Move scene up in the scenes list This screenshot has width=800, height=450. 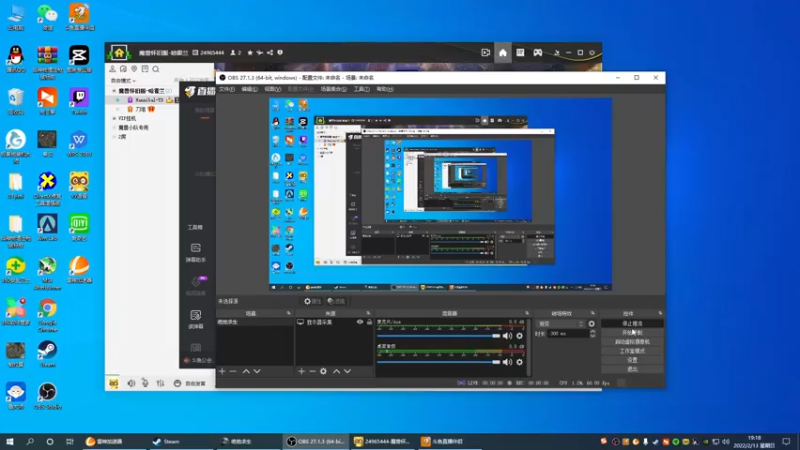[x=246, y=371]
